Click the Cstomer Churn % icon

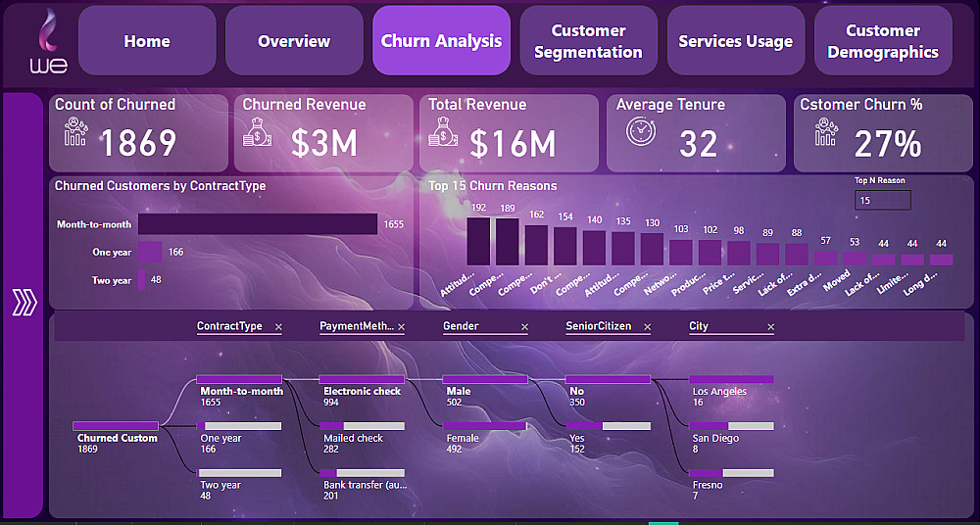tap(826, 132)
